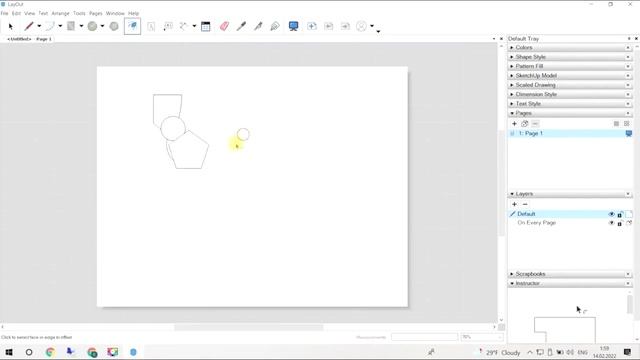Expand the Text Style panel
The width and height of the screenshot is (640, 360).
tap(570, 104)
